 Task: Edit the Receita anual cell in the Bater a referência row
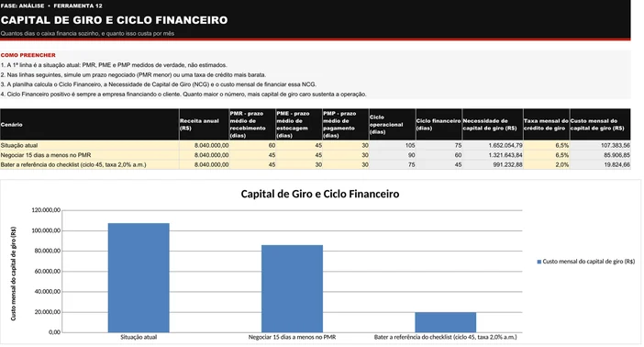click(x=205, y=164)
